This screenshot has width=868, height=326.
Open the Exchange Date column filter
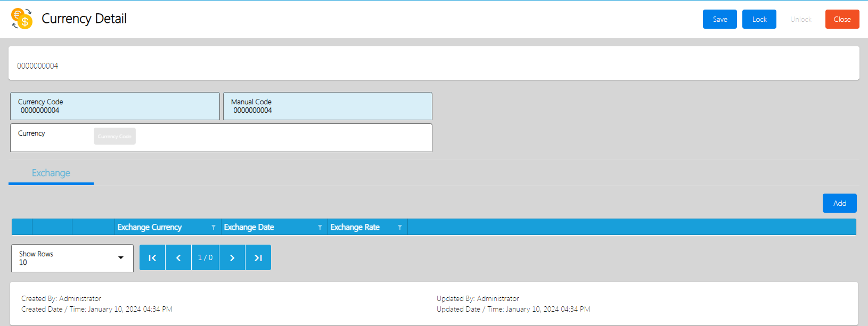(x=320, y=227)
